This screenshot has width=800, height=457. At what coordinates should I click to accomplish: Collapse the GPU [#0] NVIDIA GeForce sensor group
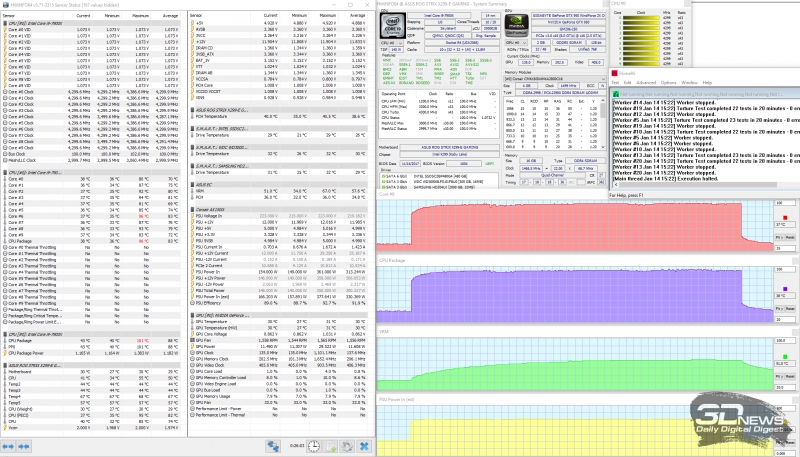pos(192,315)
